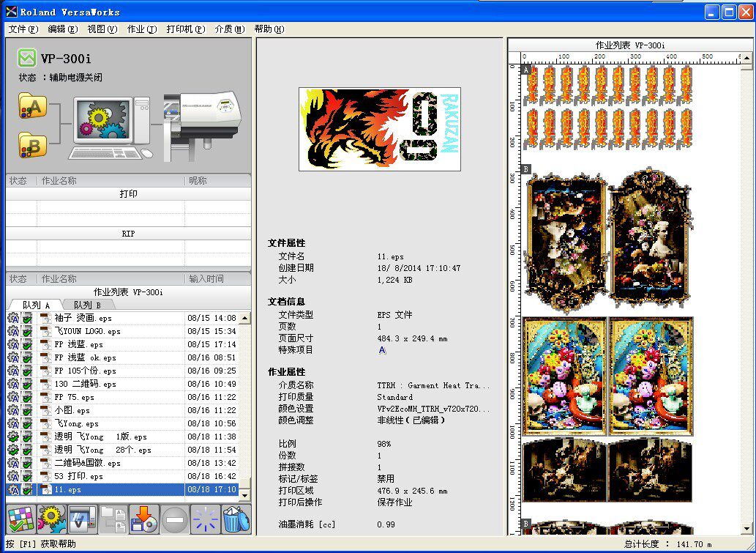Select the 二維码&国徽.eps job row
The image size is (756, 553).
pyautogui.click(x=122, y=463)
